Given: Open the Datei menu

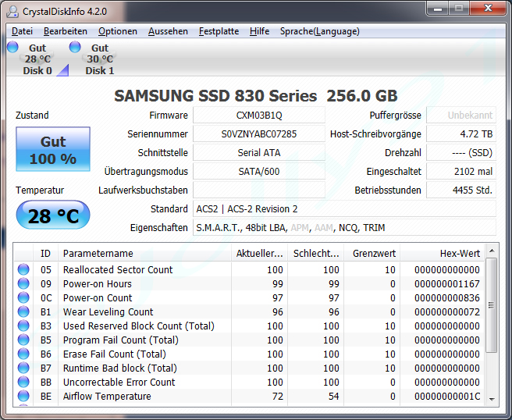Looking at the screenshot, I should 22,31.
